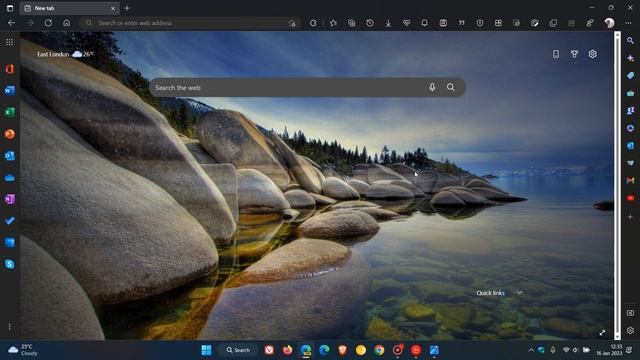Open Outlook in the right sidebar

click(x=630, y=145)
